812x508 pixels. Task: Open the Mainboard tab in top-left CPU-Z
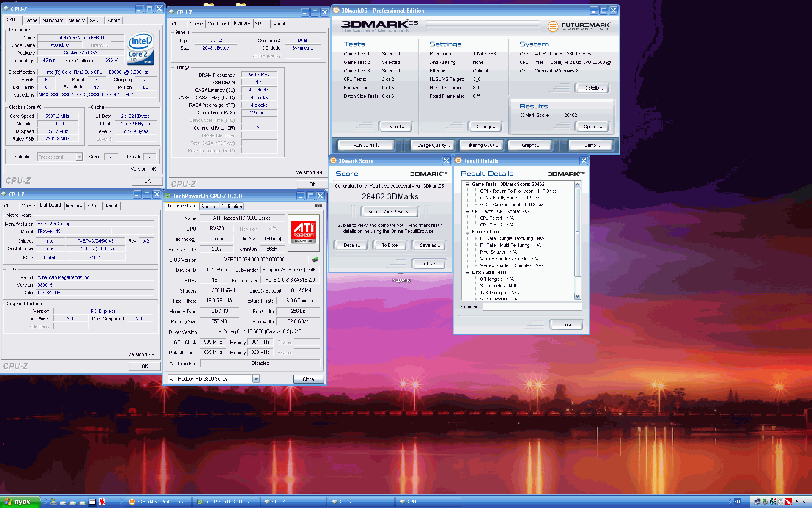pyautogui.click(x=53, y=20)
